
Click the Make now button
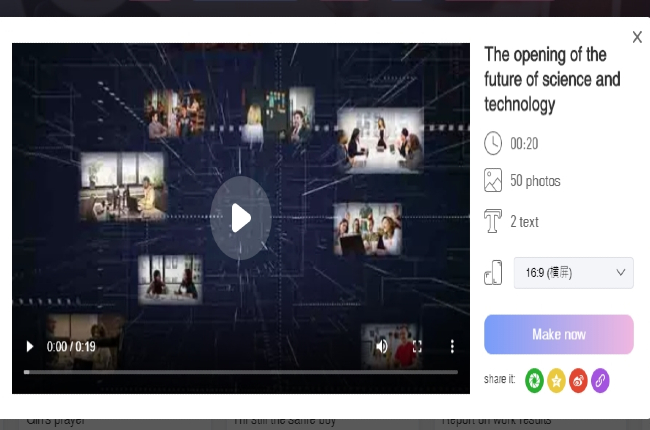pyautogui.click(x=558, y=334)
